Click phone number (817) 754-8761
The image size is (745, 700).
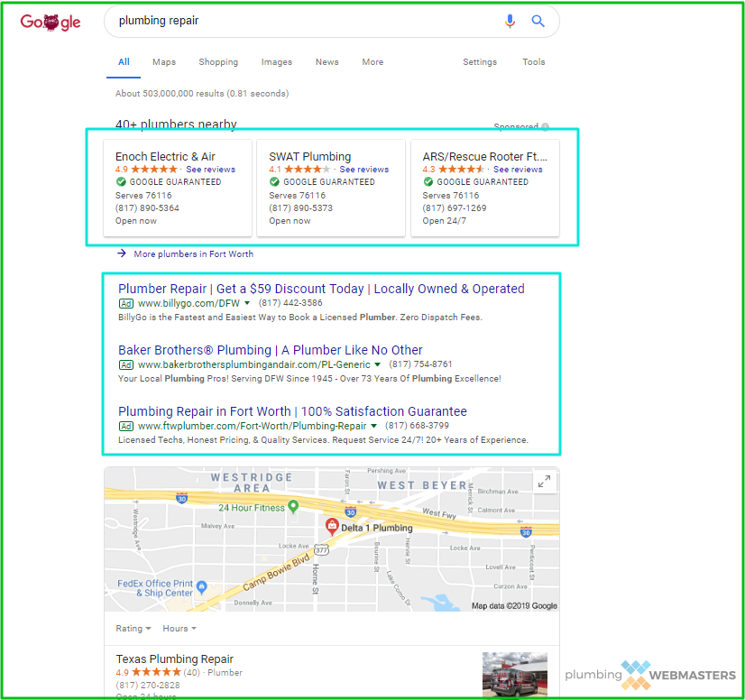[x=420, y=364]
